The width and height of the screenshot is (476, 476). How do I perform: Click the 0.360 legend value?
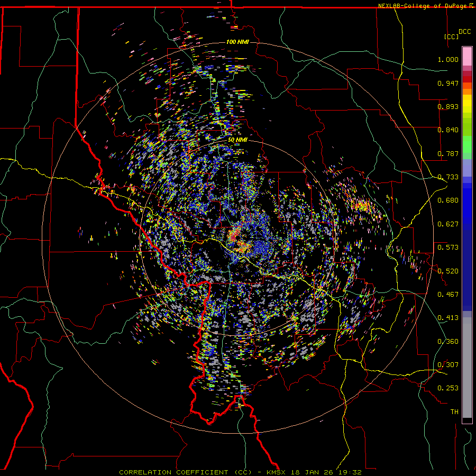448,342
